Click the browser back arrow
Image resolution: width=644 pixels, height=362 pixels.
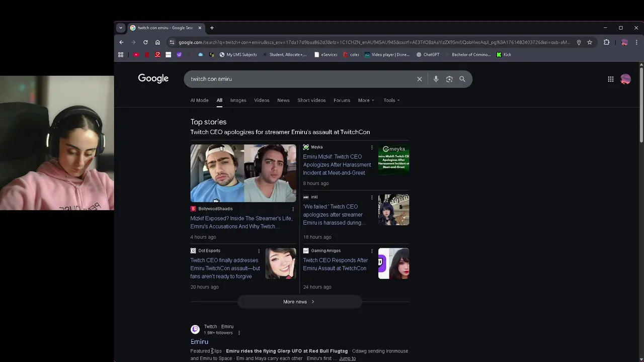tap(121, 42)
